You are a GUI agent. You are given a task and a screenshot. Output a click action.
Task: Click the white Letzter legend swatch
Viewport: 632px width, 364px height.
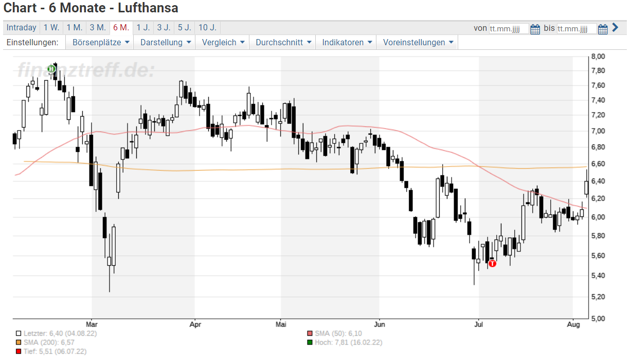(x=19, y=334)
